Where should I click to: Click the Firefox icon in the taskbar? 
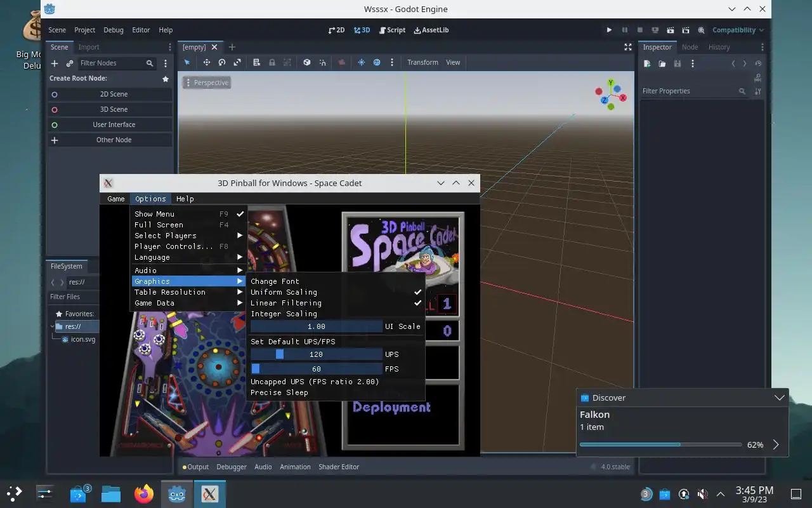click(144, 493)
